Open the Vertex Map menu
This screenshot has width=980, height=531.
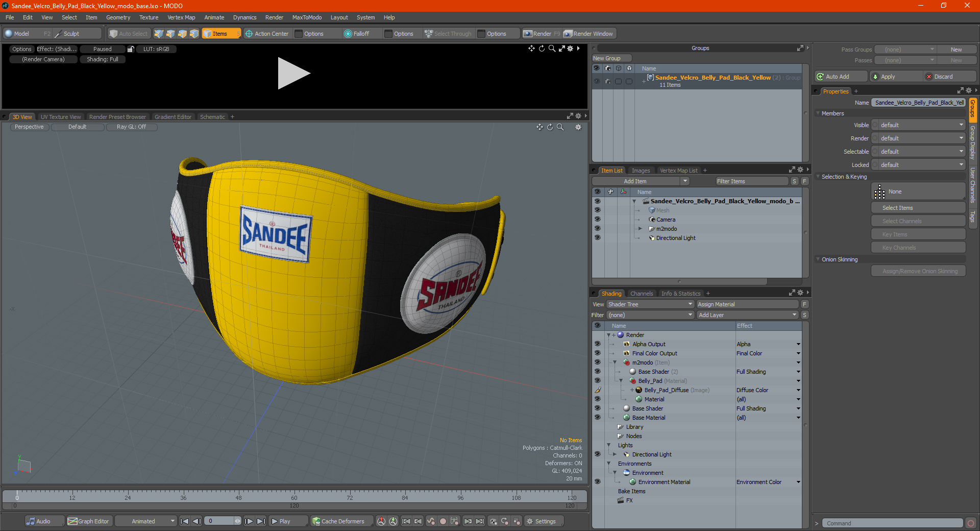[x=181, y=17]
